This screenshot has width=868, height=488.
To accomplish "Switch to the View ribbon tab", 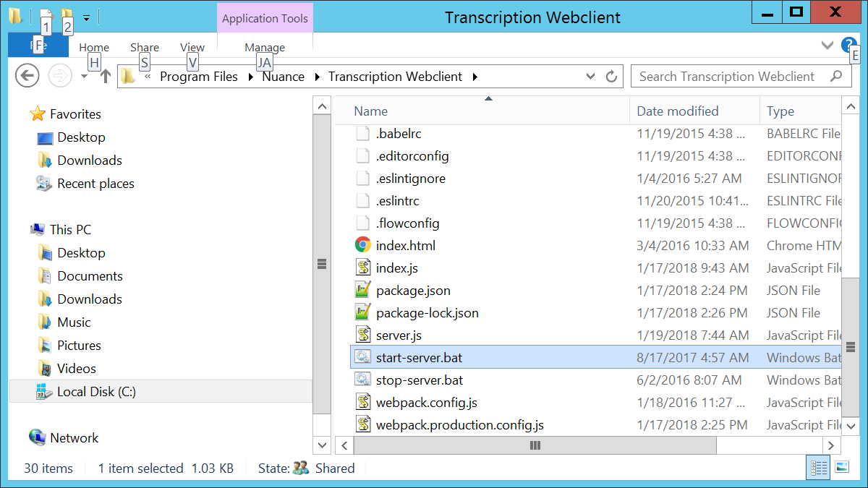I will click(192, 48).
